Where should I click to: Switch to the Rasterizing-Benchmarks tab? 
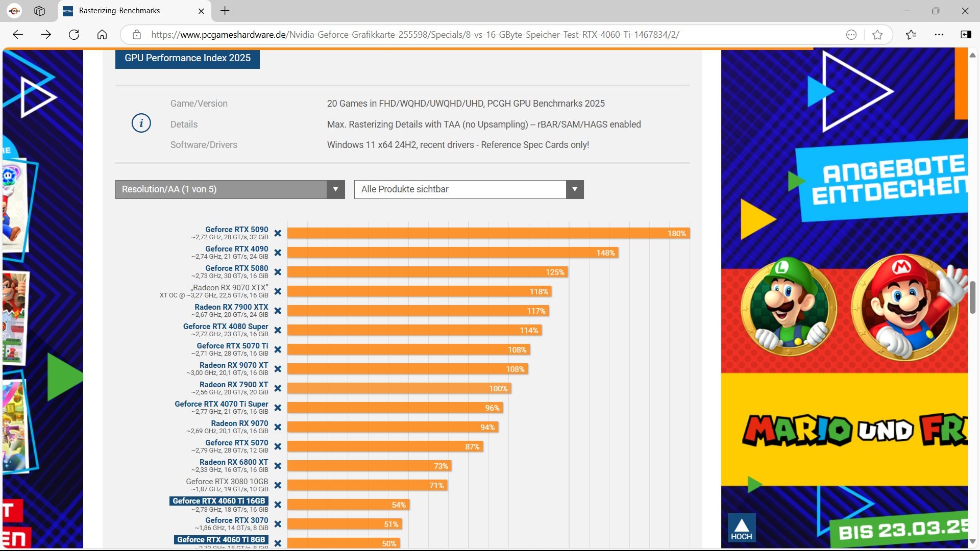(119, 11)
